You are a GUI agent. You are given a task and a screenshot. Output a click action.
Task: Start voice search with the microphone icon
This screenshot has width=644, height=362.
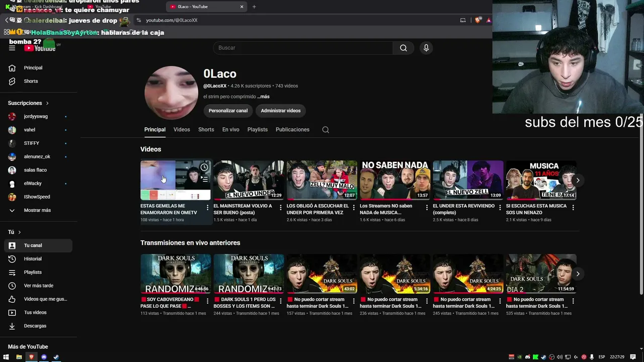[x=426, y=48]
